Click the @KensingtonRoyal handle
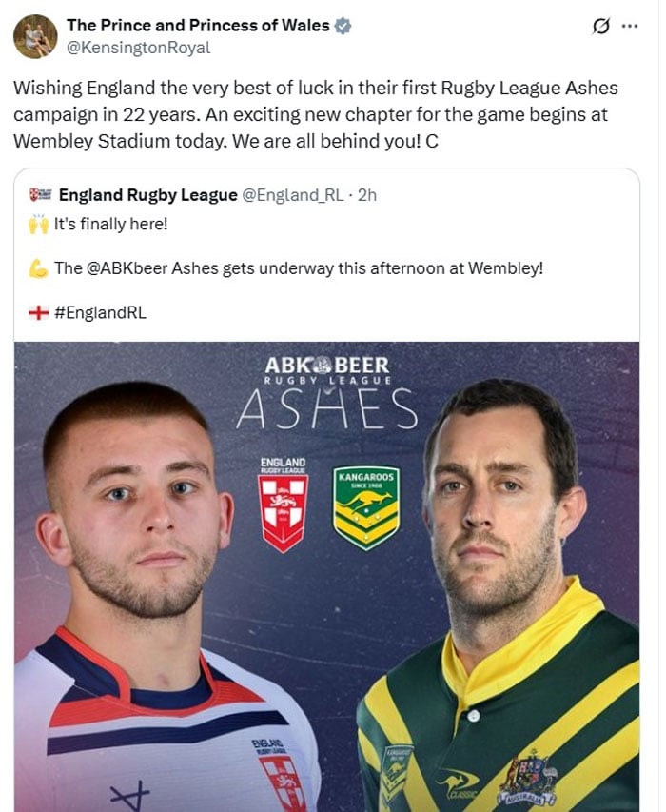The width and height of the screenshot is (666, 812). 138,47
